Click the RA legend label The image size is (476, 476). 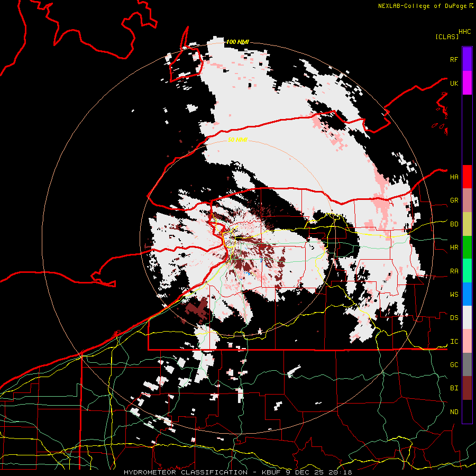tap(454, 271)
